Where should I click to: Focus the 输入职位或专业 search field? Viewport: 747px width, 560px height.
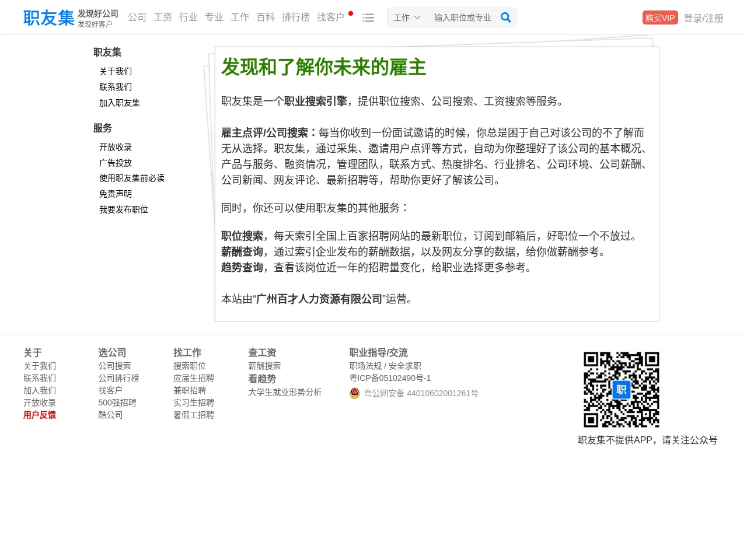463,17
